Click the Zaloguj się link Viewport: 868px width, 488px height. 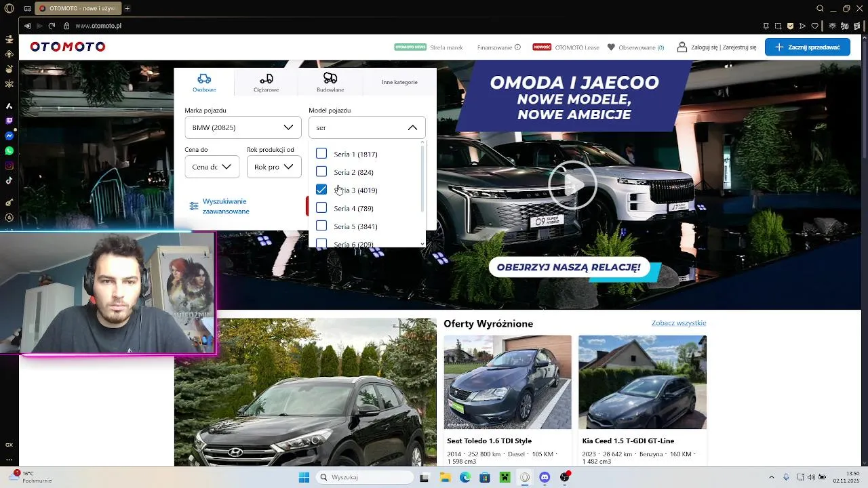tap(705, 47)
